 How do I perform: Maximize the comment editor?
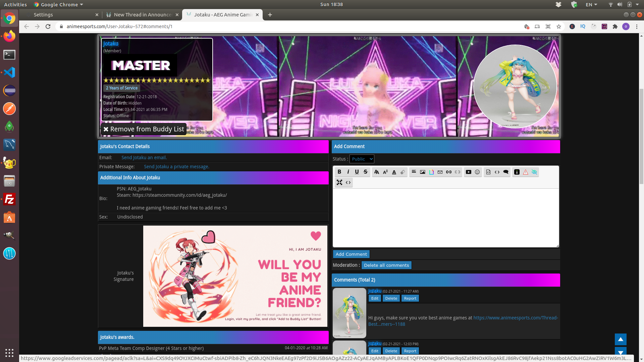click(339, 182)
